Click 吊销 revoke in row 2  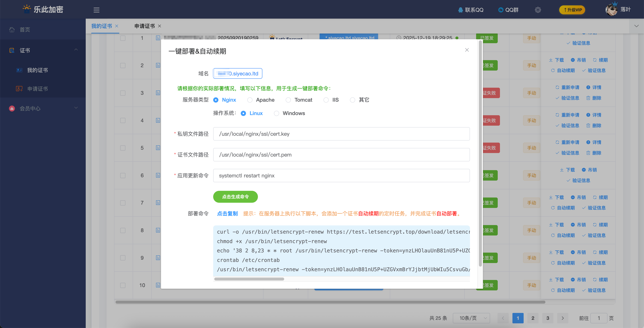pyautogui.click(x=578, y=60)
